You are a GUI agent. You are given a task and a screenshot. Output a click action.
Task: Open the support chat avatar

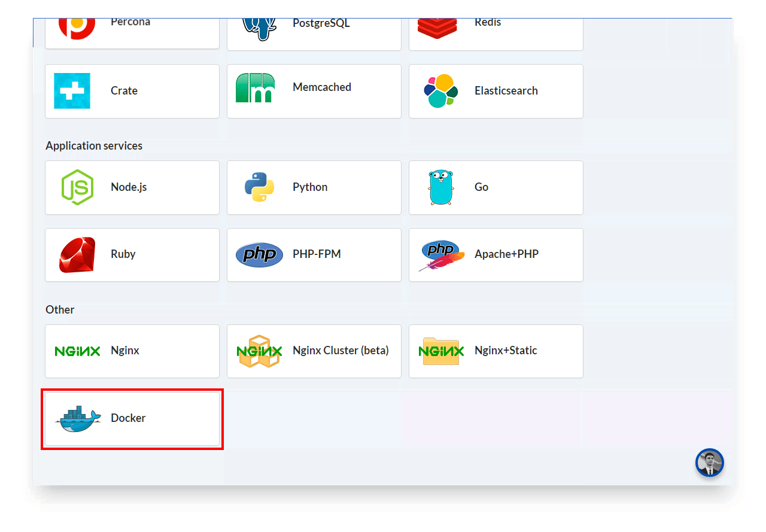(x=710, y=463)
